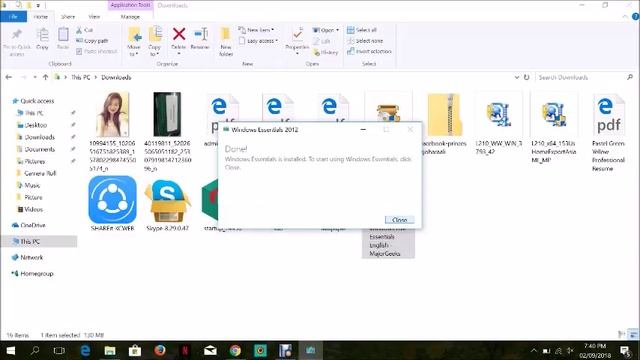The width and height of the screenshot is (640, 360).
Task: Launch Microsoft Edge from taskbar
Action: pos(85,350)
